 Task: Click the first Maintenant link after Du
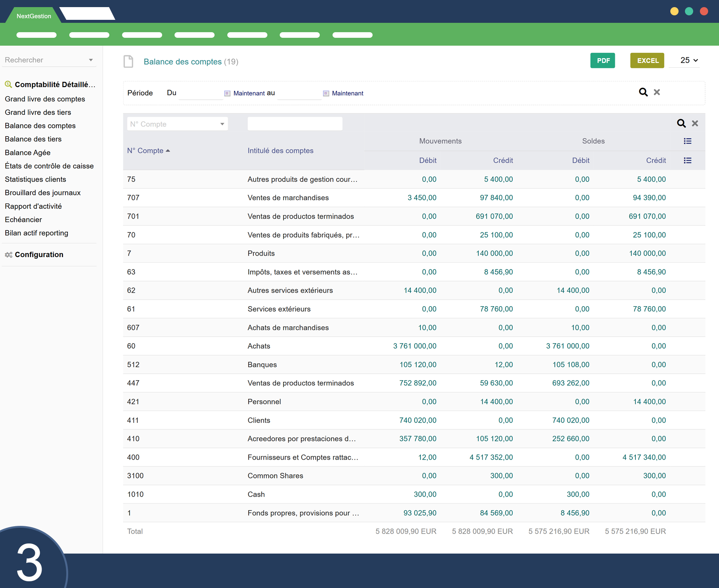(249, 93)
